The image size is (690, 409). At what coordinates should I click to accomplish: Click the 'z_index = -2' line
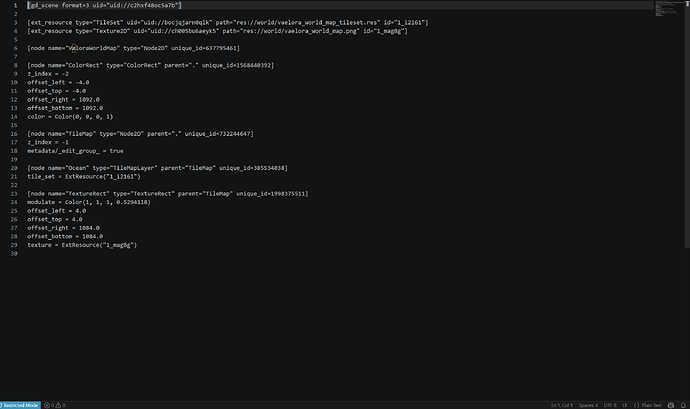(48, 74)
